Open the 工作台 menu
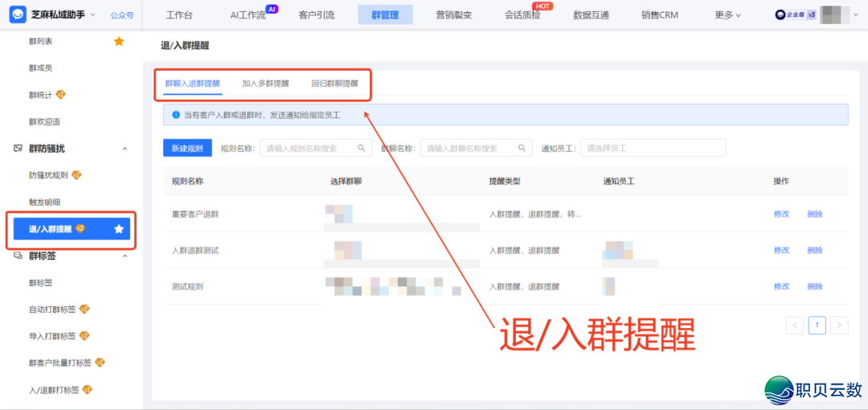Image resolution: width=868 pixels, height=410 pixels. tap(179, 15)
